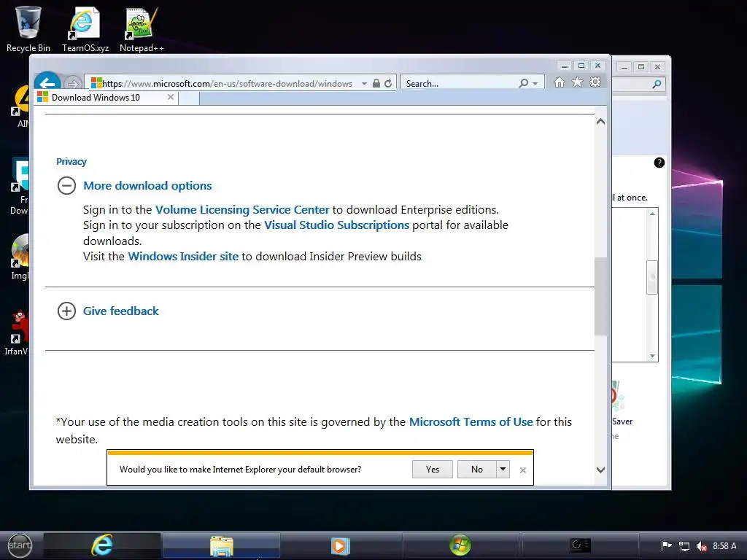Image resolution: width=747 pixels, height=560 pixels.
Task: Click No on the default browser prompt
Action: coord(477,470)
